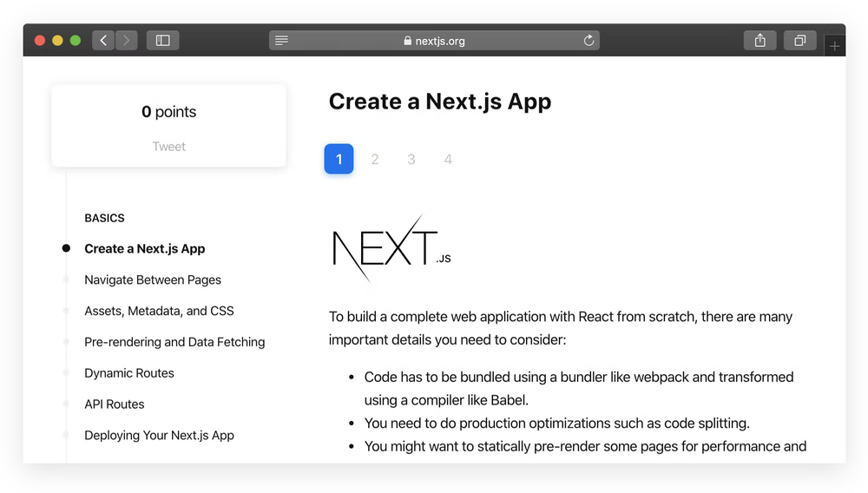868x493 pixels.
Task: Click the Tweet link
Action: 169,147
